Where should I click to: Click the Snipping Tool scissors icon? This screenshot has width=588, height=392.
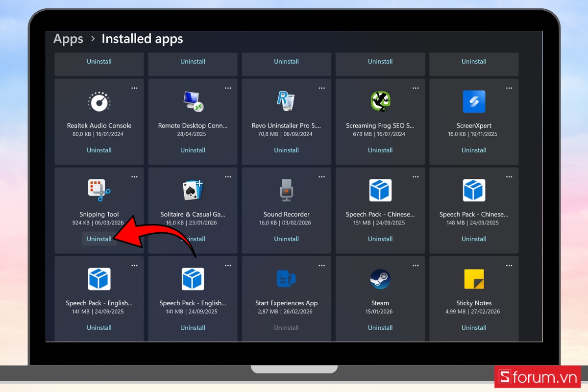point(99,190)
